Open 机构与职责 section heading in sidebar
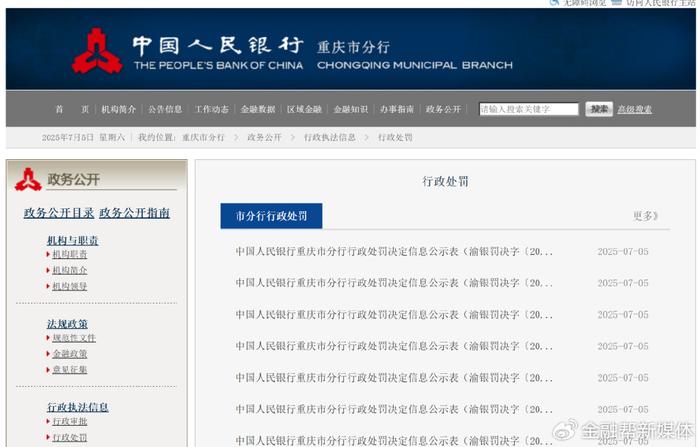Image resolution: width=700 pixels, height=447 pixels. [x=73, y=241]
